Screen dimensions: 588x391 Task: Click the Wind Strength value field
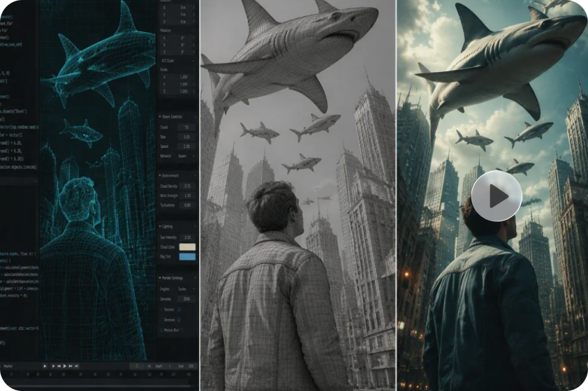[x=187, y=195]
